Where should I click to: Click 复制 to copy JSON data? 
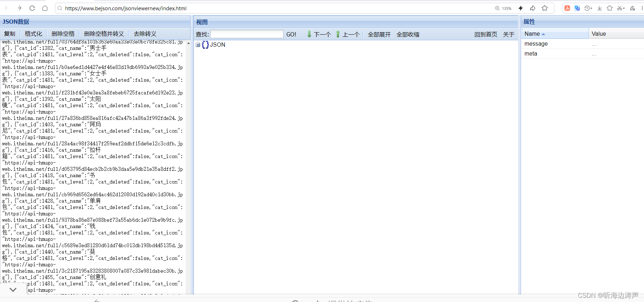click(x=10, y=34)
